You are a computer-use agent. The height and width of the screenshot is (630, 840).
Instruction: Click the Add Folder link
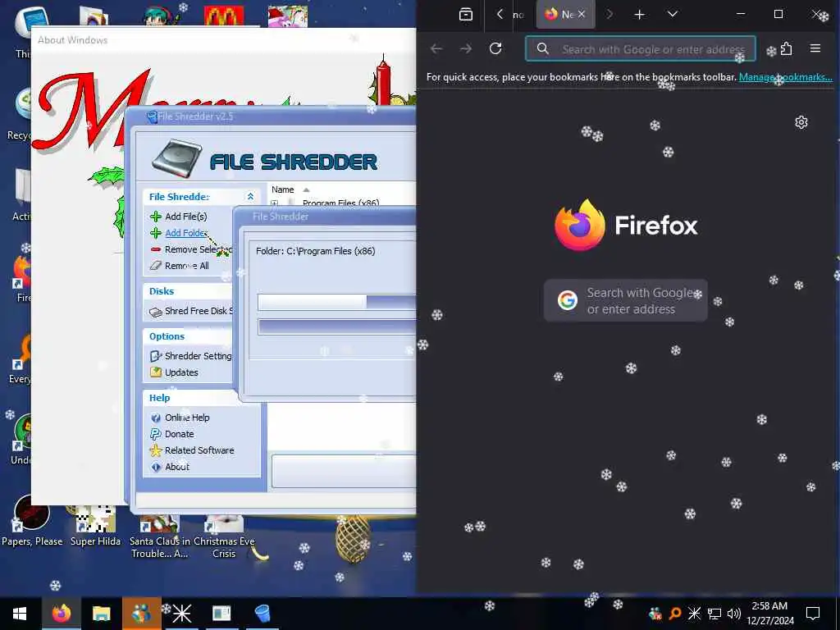185,233
